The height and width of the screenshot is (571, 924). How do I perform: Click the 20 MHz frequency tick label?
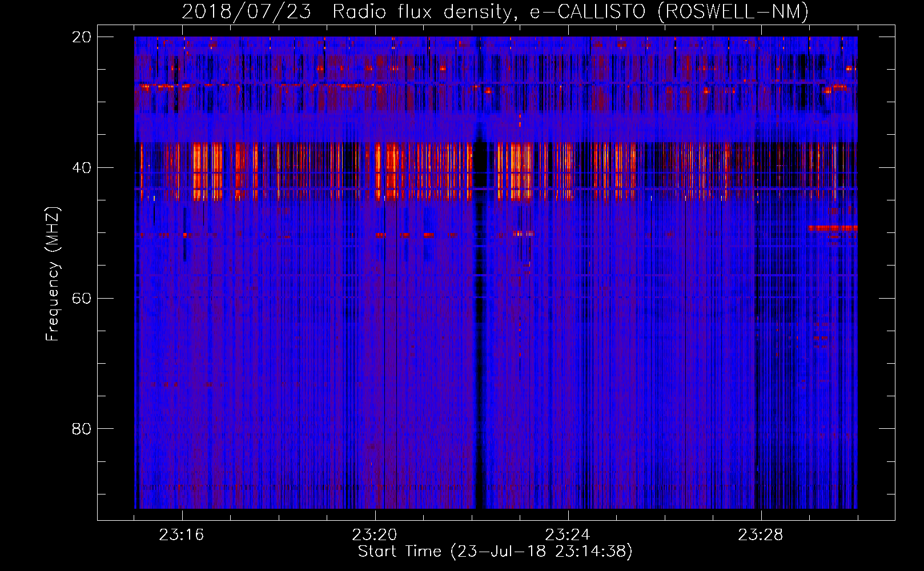pyautogui.click(x=81, y=37)
